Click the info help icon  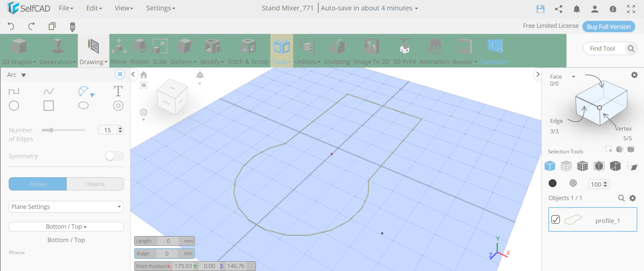pyautogui.click(x=613, y=9)
